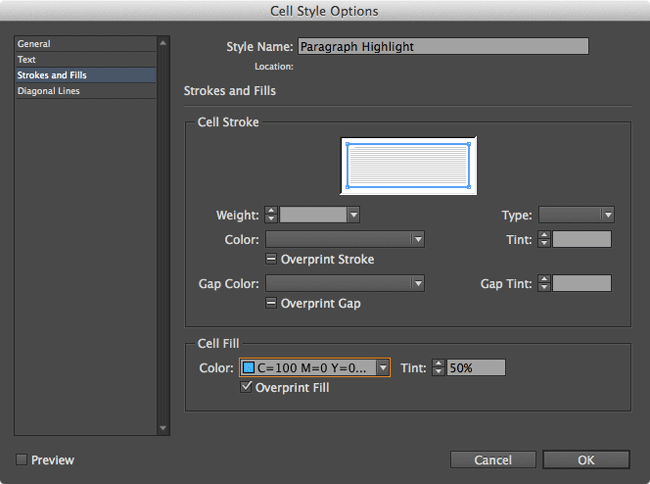Click the Cell Fill Tint 50% field
This screenshot has height=484, width=650.
[x=476, y=368]
